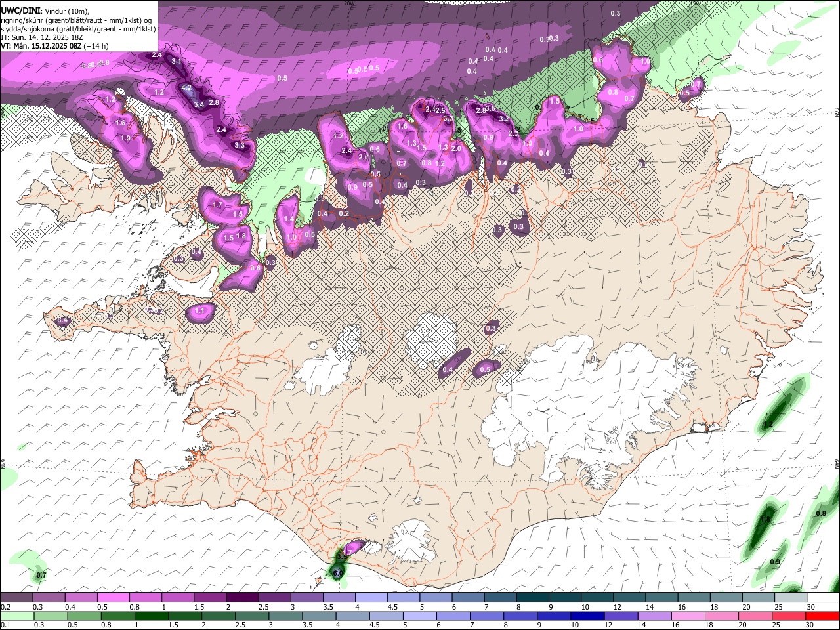Select the 6.0 rain value at the south coast
This screenshot has width=840, height=630.
pos(338,573)
